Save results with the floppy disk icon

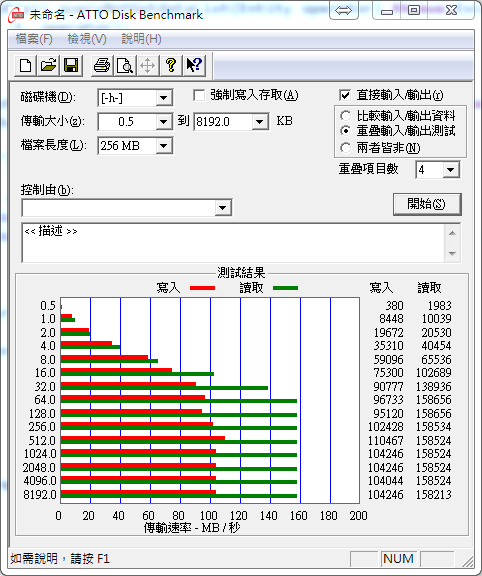(x=71, y=66)
